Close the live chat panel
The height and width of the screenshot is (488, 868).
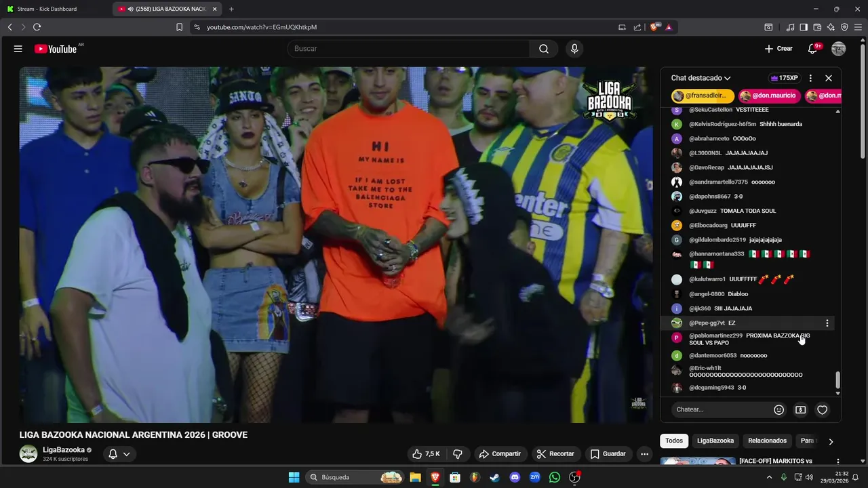click(x=829, y=78)
